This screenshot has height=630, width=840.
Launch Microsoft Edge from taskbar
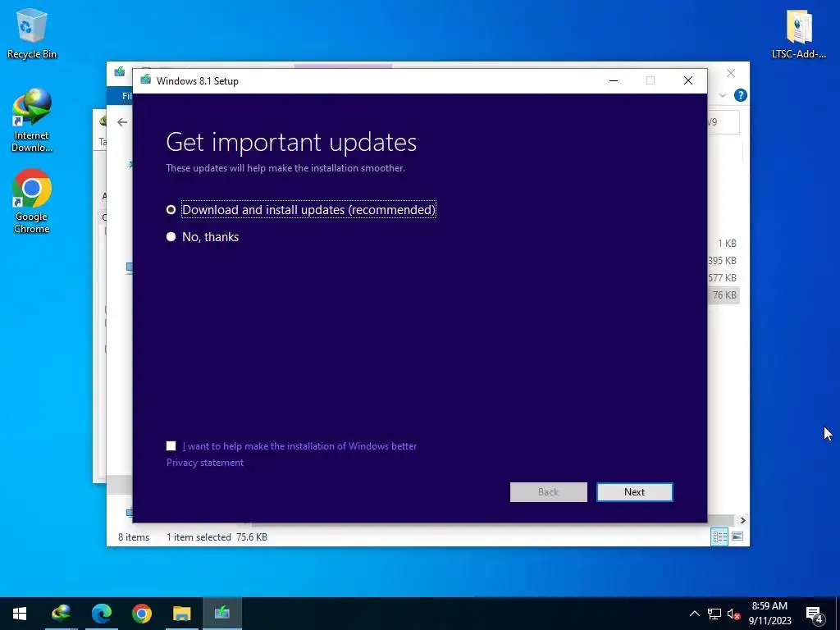coord(101,614)
